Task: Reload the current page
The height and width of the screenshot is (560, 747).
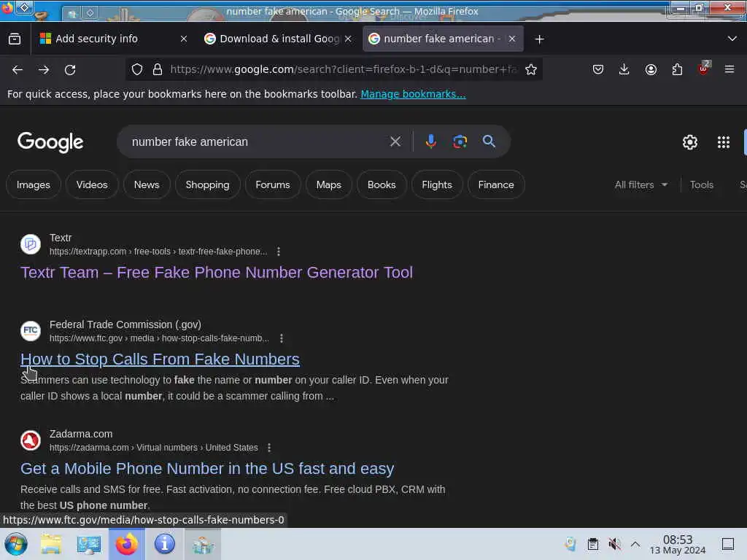Action: (x=70, y=69)
